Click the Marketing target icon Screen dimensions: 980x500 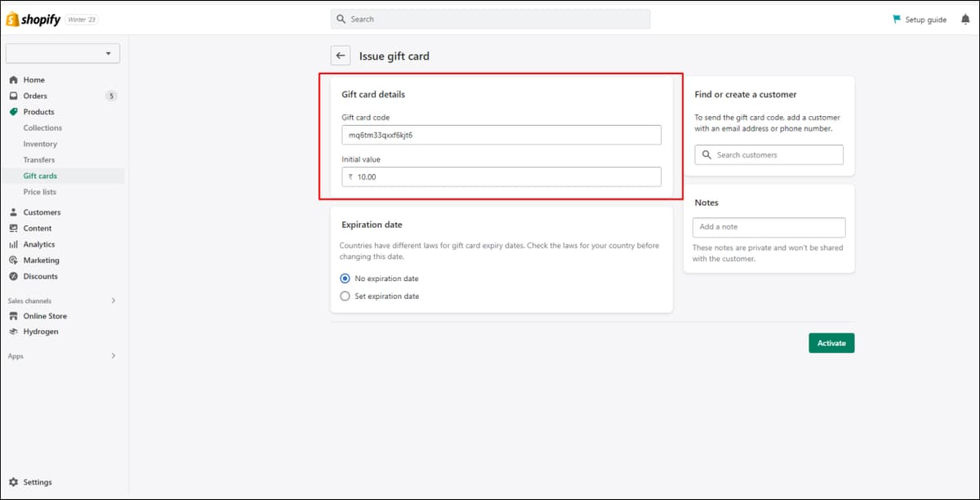(13, 261)
